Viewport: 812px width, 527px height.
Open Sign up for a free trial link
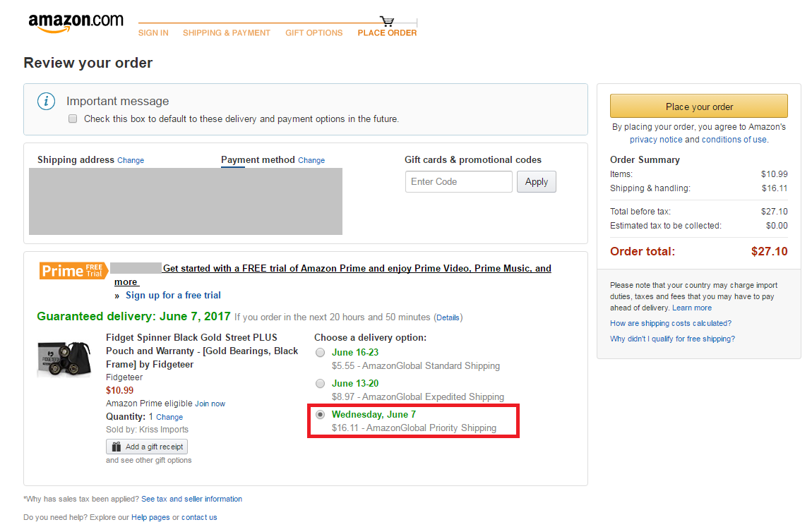(173, 296)
